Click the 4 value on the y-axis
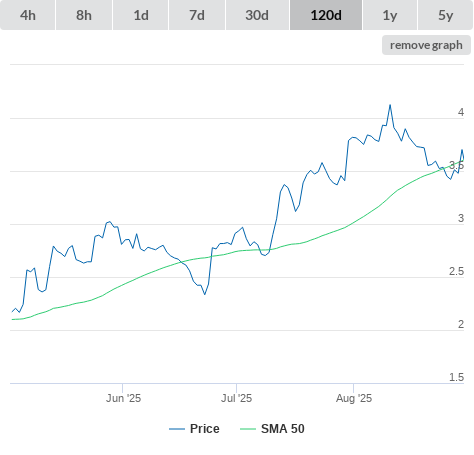The height and width of the screenshot is (455, 474). coord(461,112)
